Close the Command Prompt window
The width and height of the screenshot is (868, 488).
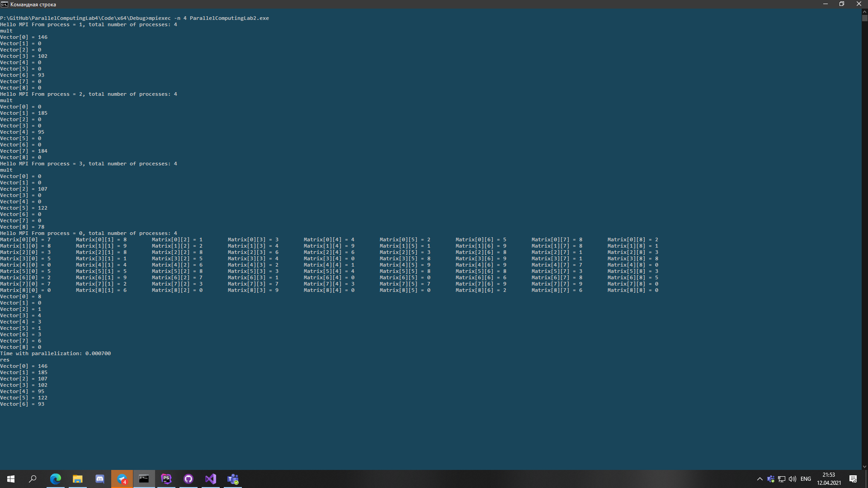point(859,4)
